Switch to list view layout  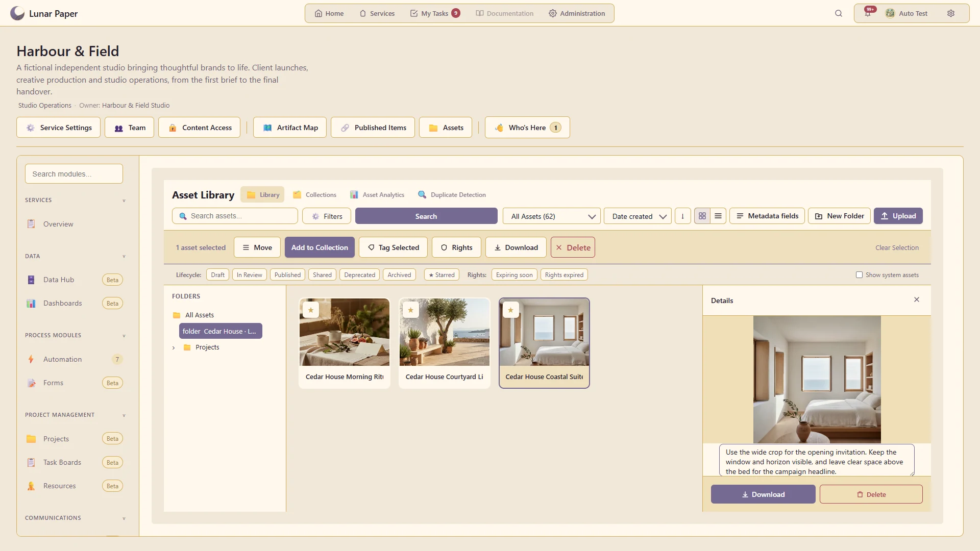point(718,216)
